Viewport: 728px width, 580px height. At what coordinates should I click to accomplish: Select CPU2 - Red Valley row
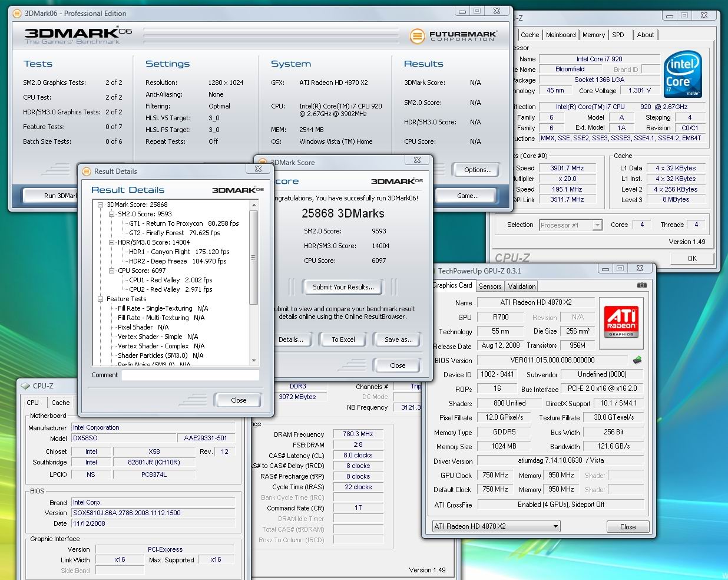171,289
